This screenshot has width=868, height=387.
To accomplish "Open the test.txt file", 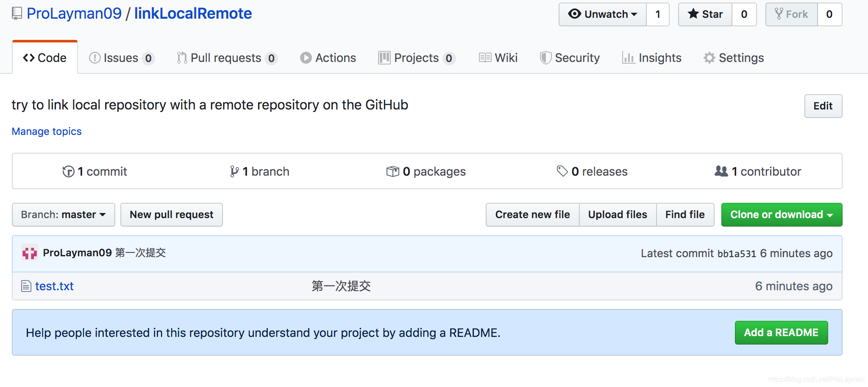I will (x=54, y=286).
